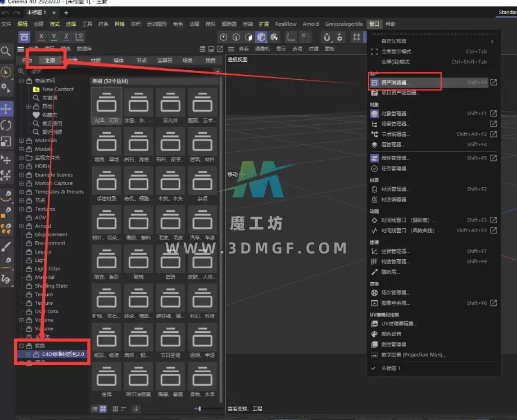The height and width of the screenshot is (420, 517).
Task: Toggle Y axis lock icon
Action: pos(54,37)
